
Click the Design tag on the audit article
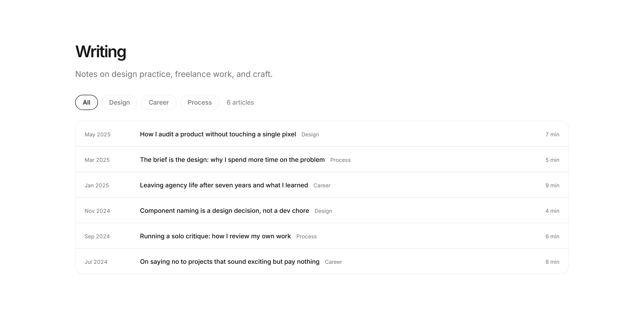310,135
